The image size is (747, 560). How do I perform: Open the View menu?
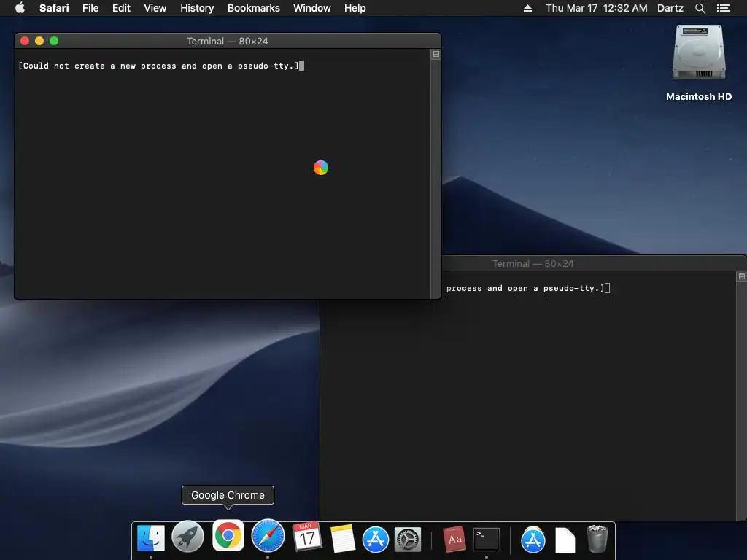pos(155,8)
